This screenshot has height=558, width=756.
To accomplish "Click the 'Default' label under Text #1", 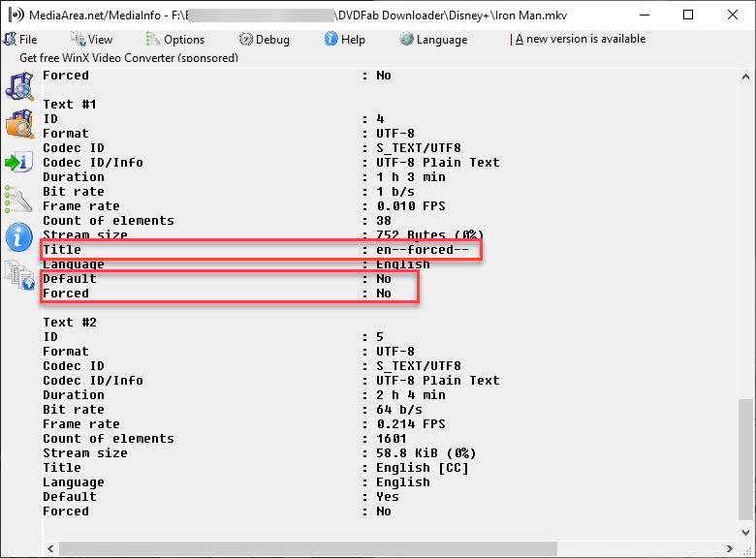I will (70, 279).
